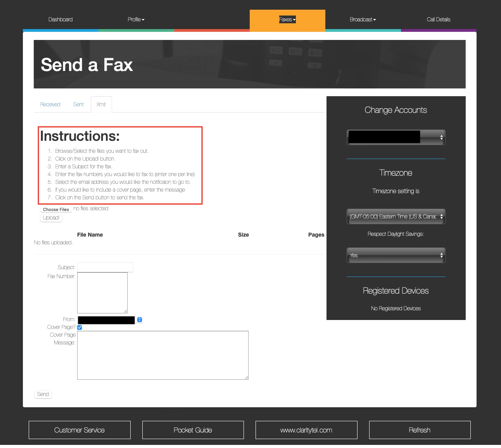Click the 'no files selected' label

91,208
